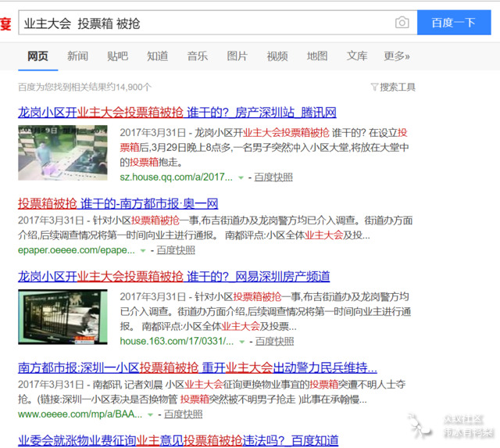Open the 网易深圳房产频道 result title
Screen dimensions: 500x448
(x=174, y=276)
